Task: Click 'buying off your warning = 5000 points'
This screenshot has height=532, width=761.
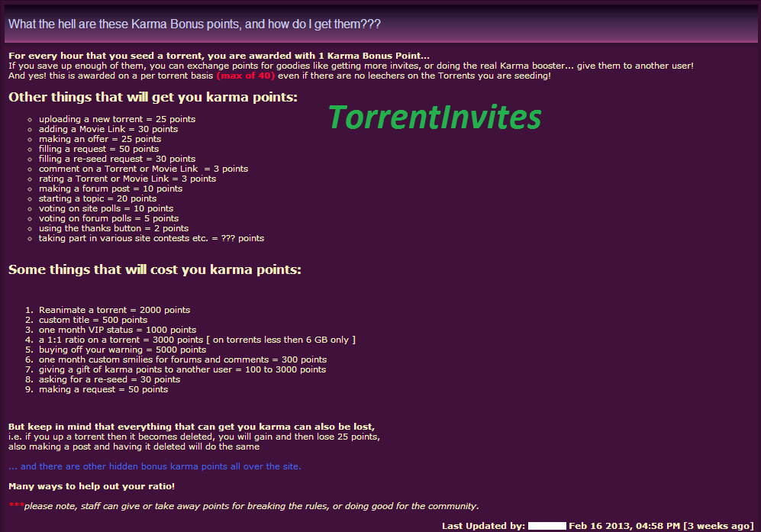Action: (x=122, y=350)
